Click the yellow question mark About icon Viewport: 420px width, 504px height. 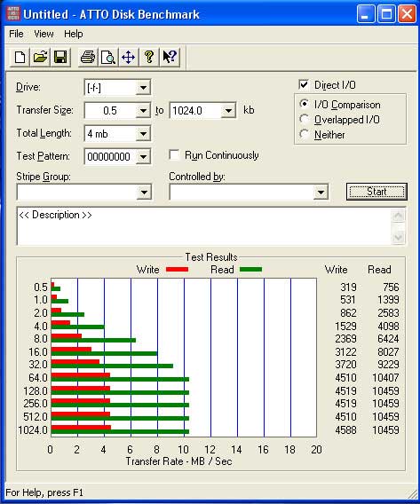click(x=148, y=57)
